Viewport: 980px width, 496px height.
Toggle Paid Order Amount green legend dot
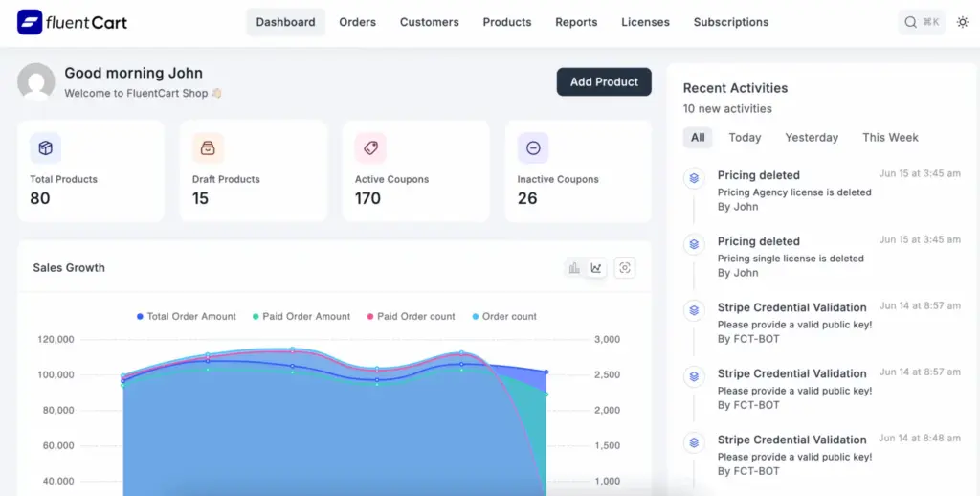(x=256, y=316)
